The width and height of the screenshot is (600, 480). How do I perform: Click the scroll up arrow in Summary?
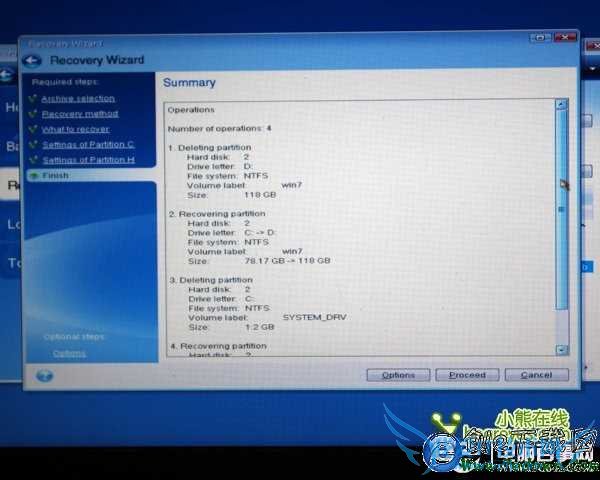(561, 104)
